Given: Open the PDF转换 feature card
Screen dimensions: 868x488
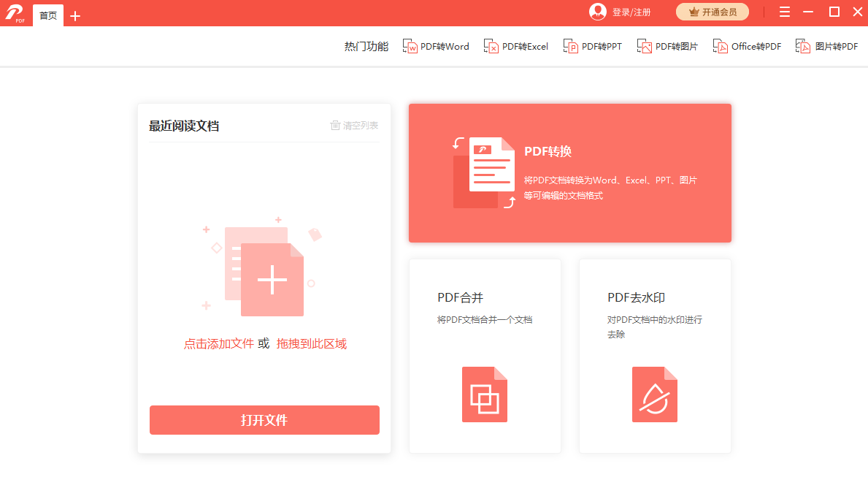Looking at the screenshot, I should coord(569,172).
